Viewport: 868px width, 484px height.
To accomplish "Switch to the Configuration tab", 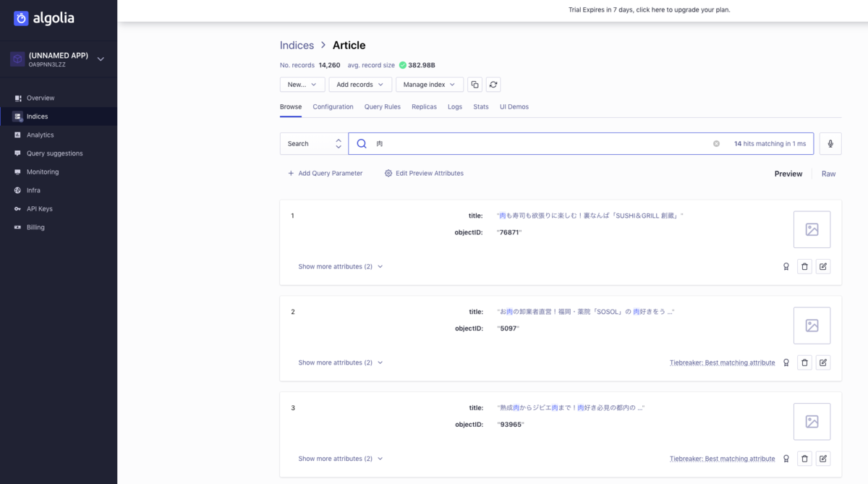I will (x=333, y=106).
